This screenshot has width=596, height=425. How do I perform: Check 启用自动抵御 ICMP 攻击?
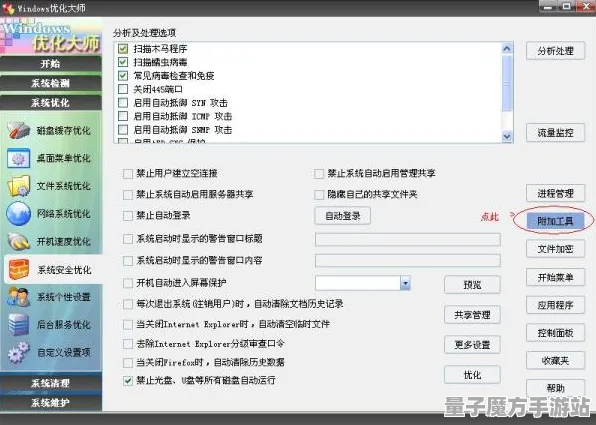click(x=123, y=116)
